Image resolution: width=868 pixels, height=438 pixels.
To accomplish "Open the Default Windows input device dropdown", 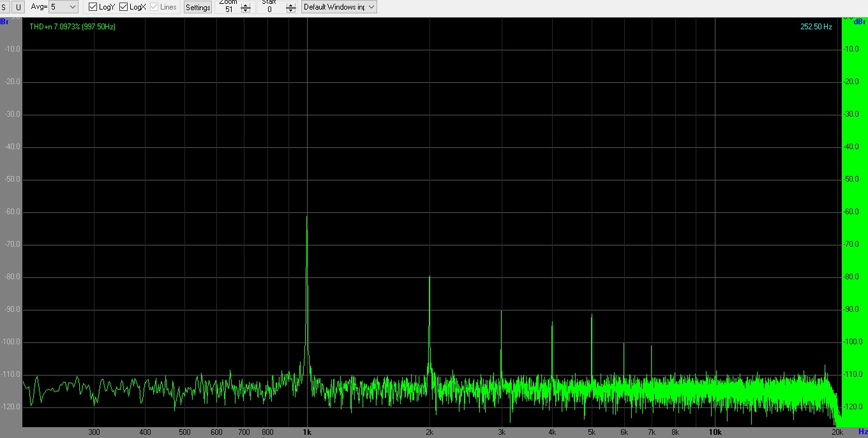I will click(339, 7).
